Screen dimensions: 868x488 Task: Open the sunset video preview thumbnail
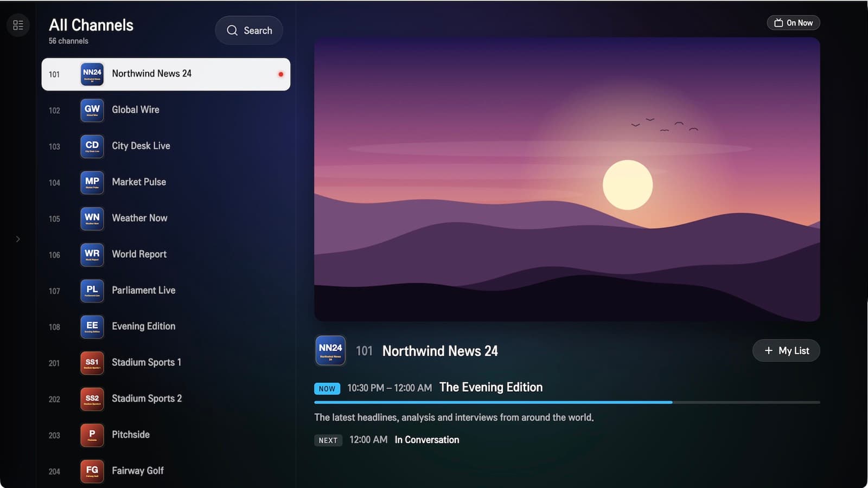[567, 179]
